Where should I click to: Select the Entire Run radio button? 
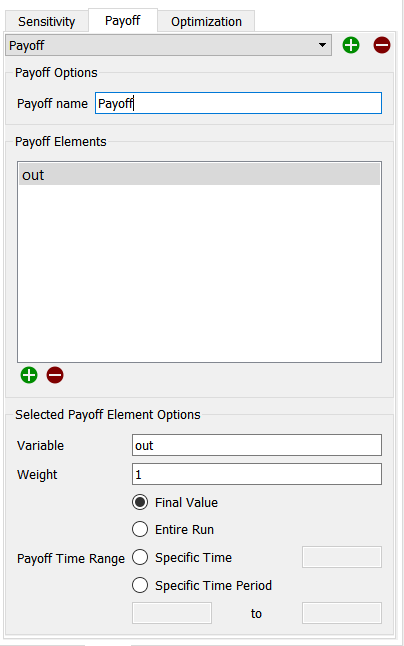140,529
